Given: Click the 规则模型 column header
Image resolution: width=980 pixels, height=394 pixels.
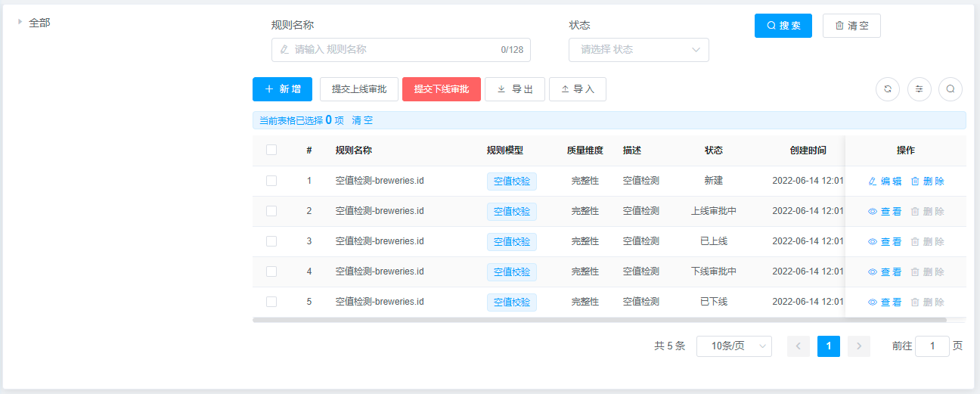Looking at the screenshot, I should 505,150.
